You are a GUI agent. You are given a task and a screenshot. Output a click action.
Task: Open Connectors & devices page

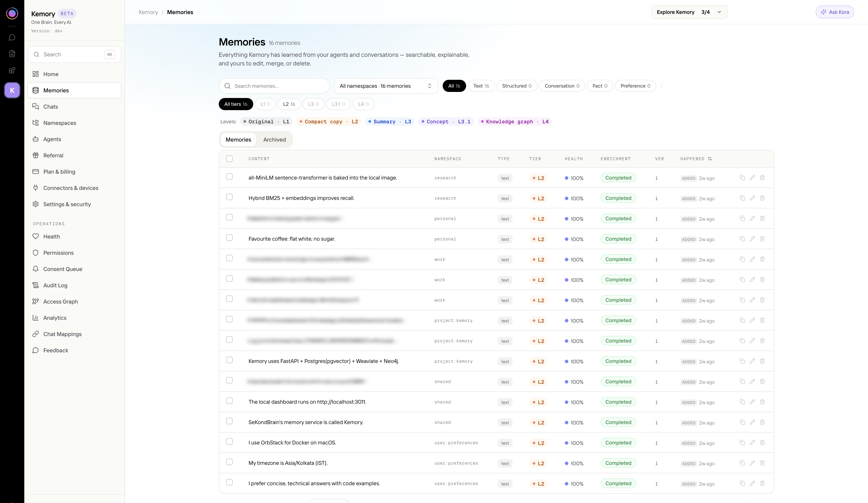click(x=74, y=188)
